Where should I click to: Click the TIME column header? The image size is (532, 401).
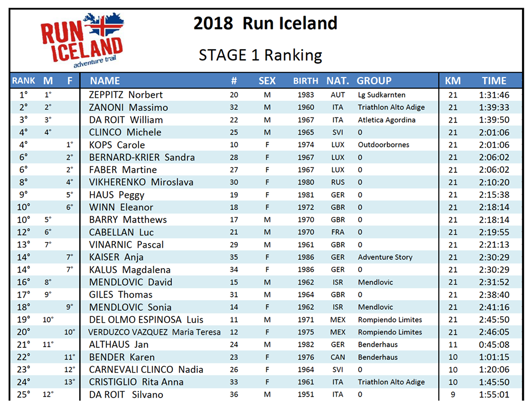[494, 81]
